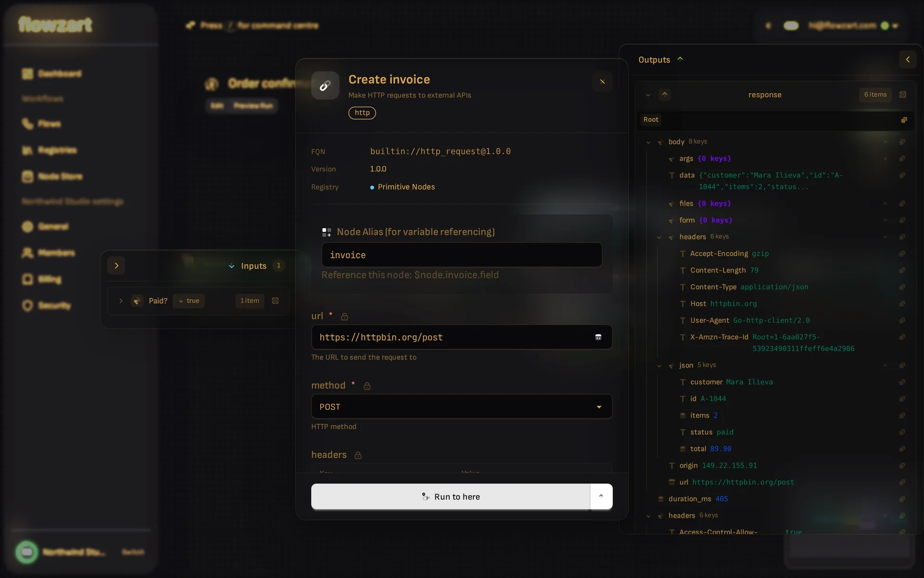This screenshot has height=578, width=924.
Task: Click the up arrow button beside response
Action: pyautogui.click(x=665, y=94)
